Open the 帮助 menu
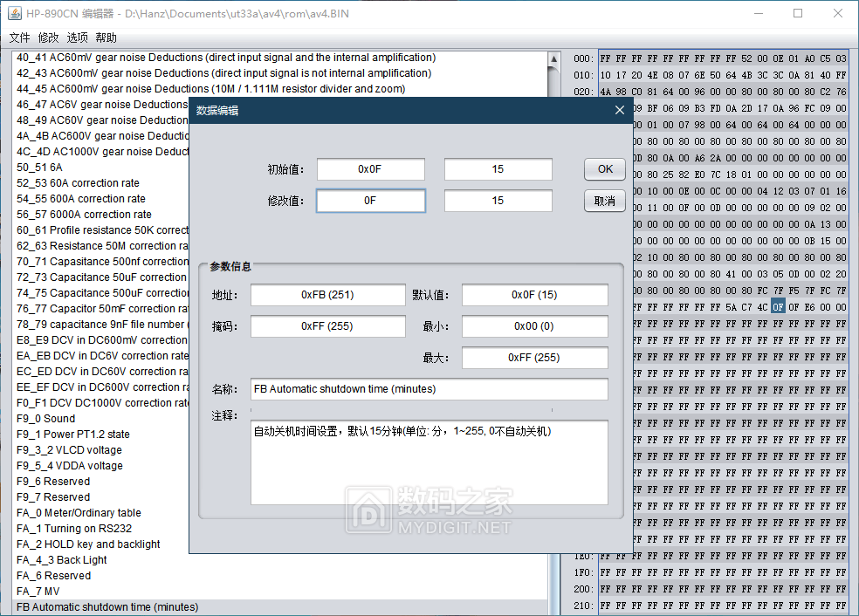859x616 pixels. tap(106, 38)
